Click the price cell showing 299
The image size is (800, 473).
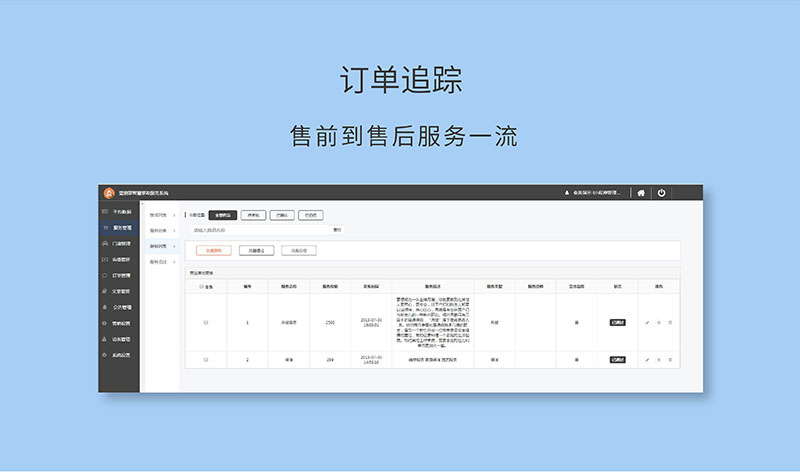330,360
